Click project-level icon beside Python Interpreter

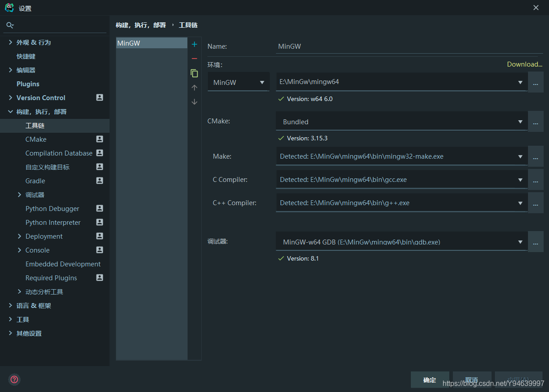(100, 222)
